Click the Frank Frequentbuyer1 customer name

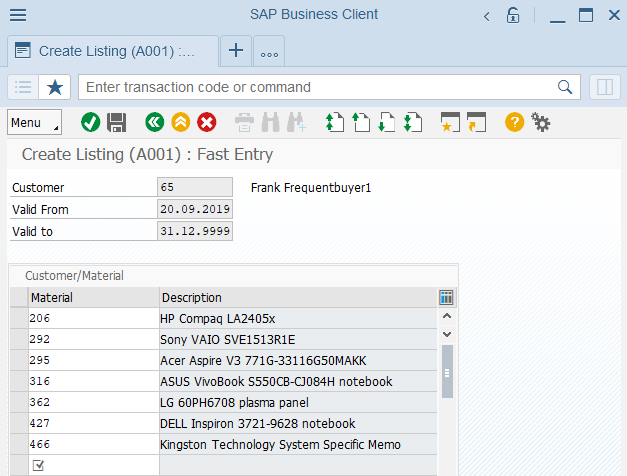(x=311, y=188)
